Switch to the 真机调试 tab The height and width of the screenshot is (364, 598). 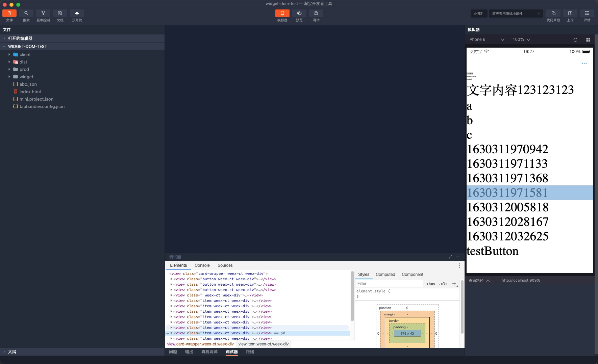209,352
